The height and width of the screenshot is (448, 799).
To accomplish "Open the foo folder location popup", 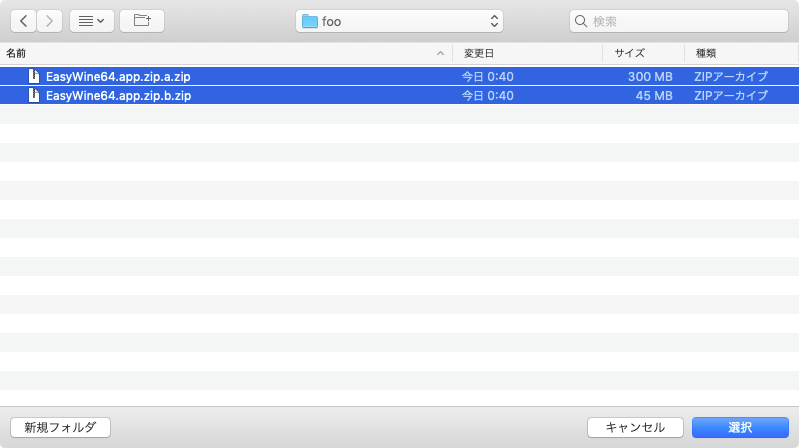I will coord(399,21).
